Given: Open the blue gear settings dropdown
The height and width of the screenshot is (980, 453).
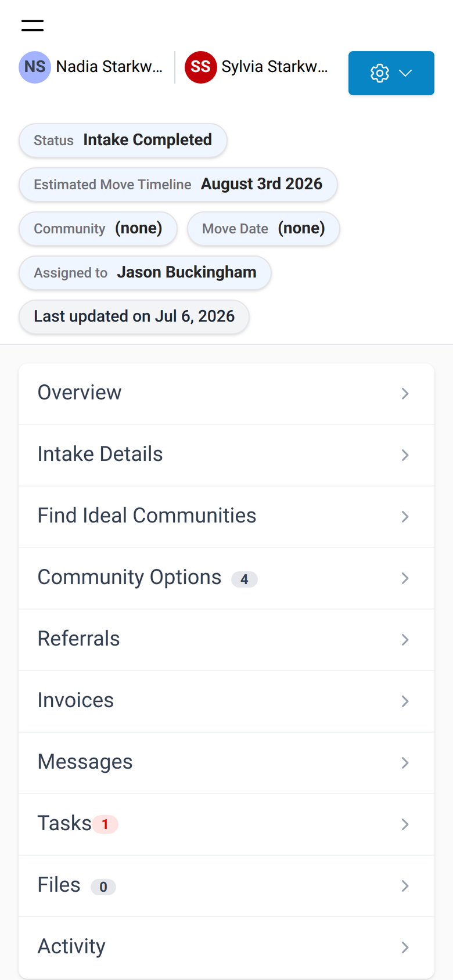Looking at the screenshot, I should coord(391,73).
